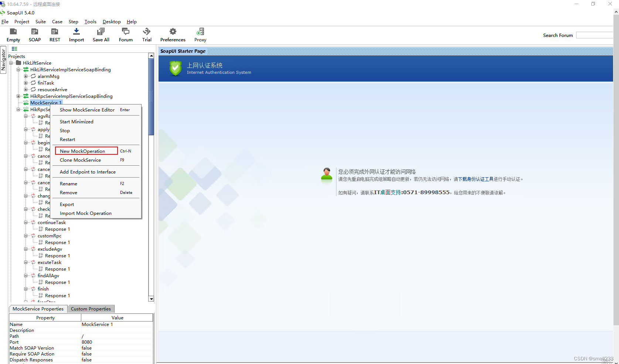Click Response 1 icon under continueTask
Viewport: 619px width, 364px height.
tap(41, 229)
